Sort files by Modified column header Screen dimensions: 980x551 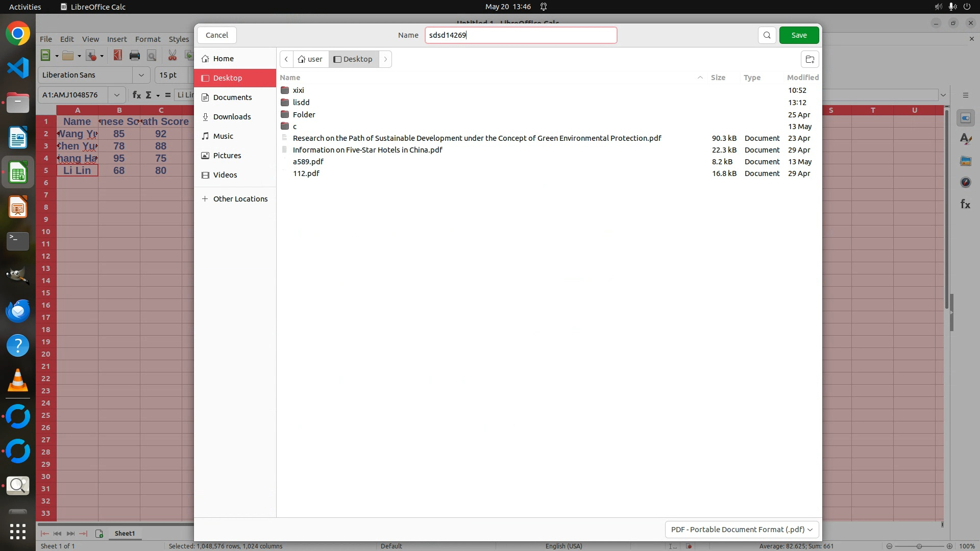pyautogui.click(x=802, y=78)
